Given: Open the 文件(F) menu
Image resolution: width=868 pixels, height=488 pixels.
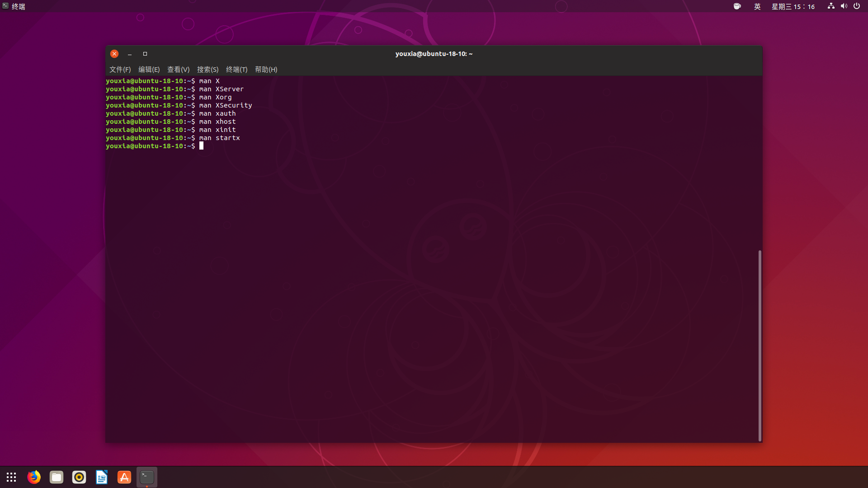Looking at the screenshot, I should click(120, 70).
